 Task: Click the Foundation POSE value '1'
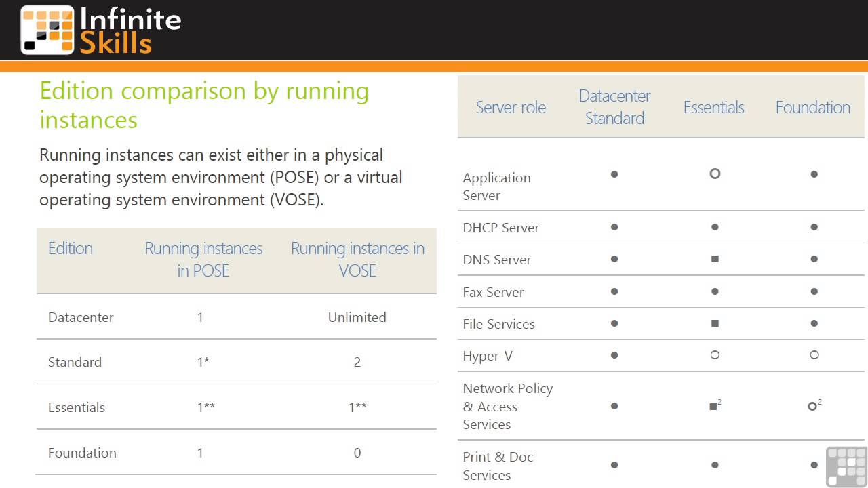tap(200, 453)
